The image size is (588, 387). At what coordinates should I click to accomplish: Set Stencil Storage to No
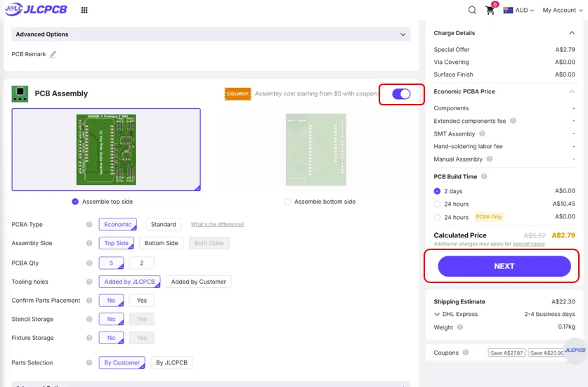[x=112, y=319]
